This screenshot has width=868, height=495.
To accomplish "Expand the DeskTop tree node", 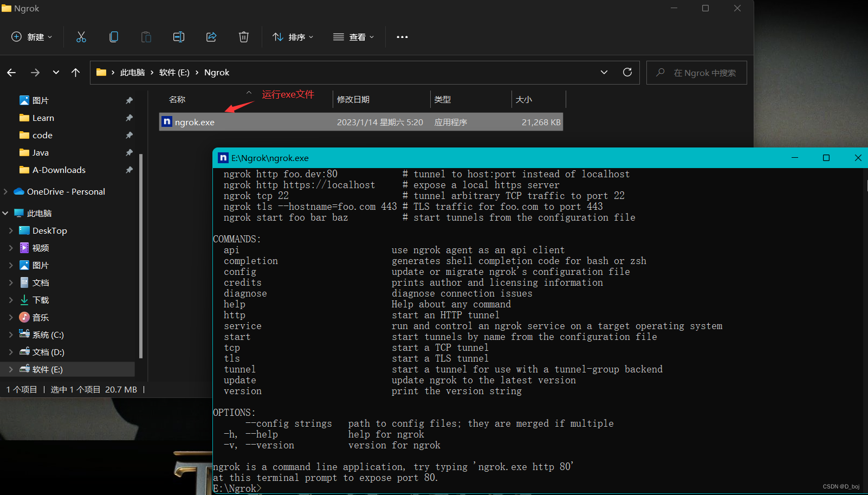I will [11, 230].
